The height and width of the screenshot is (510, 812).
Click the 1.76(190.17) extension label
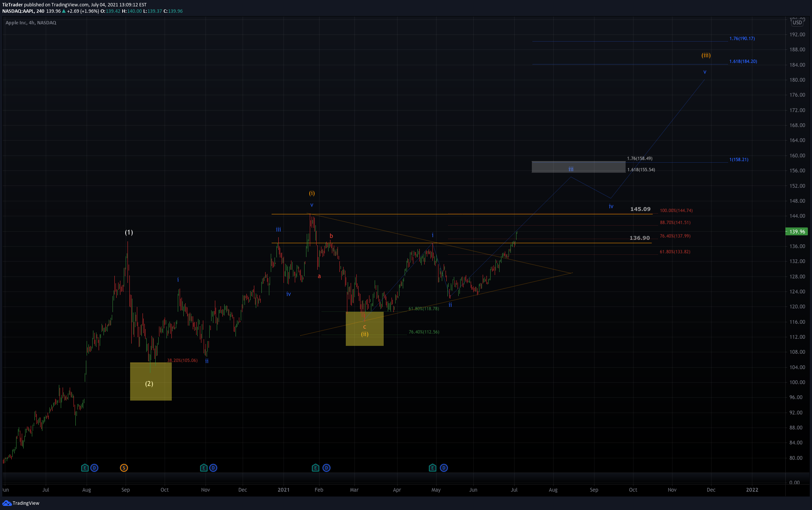pyautogui.click(x=742, y=38)
